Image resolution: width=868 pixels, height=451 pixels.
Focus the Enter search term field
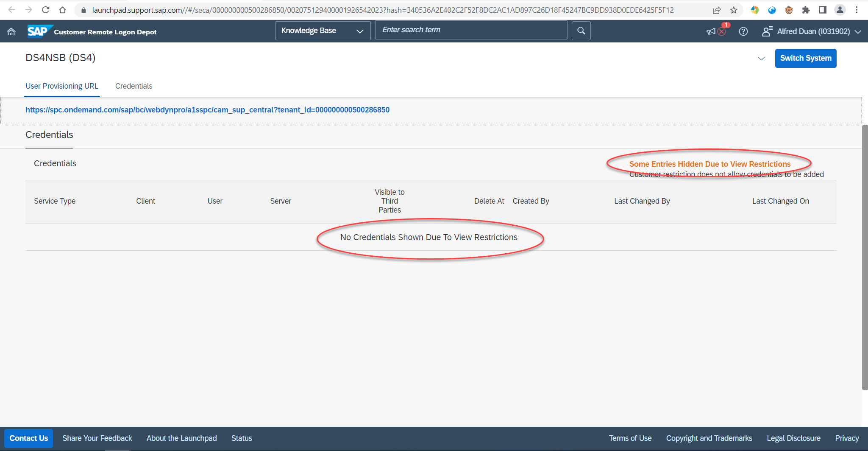click(x=471, y=30)
